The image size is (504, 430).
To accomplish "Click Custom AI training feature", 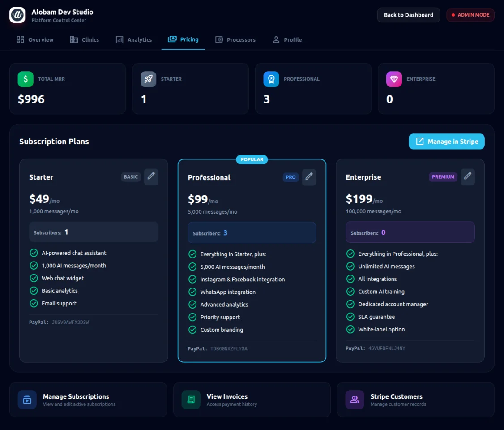I will coord(381,292).
